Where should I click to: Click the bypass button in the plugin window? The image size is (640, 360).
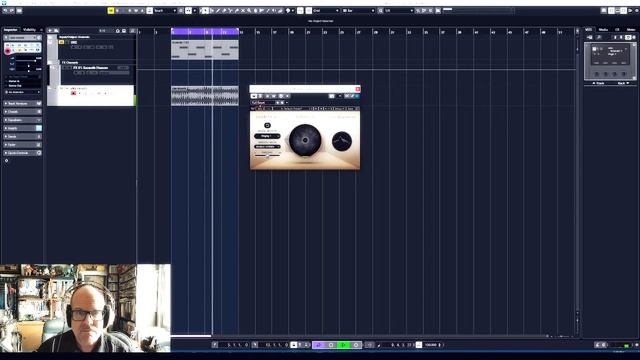pos(254,96)
